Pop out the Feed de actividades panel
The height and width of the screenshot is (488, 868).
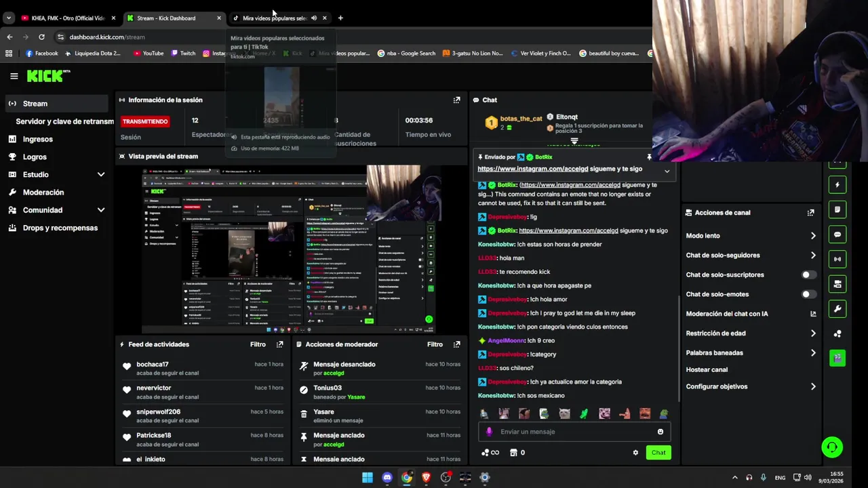pyautogui.click(x=279, y=344)
